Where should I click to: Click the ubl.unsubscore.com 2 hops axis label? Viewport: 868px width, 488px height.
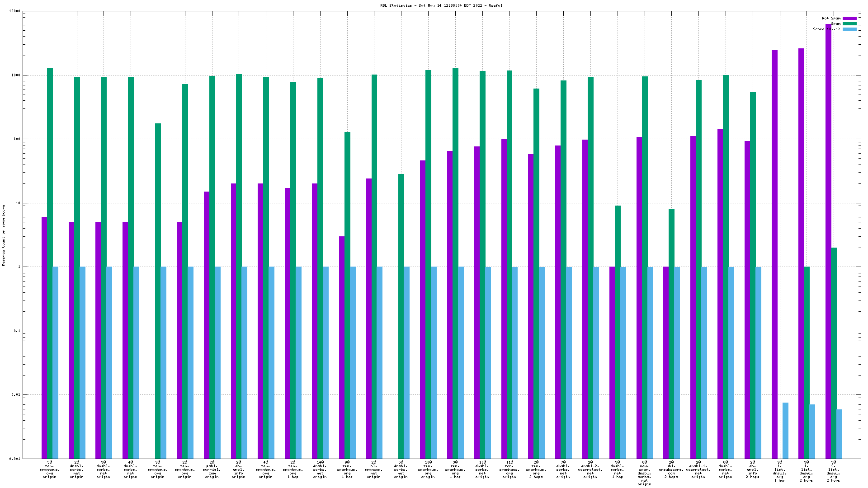tap(671, 470)
